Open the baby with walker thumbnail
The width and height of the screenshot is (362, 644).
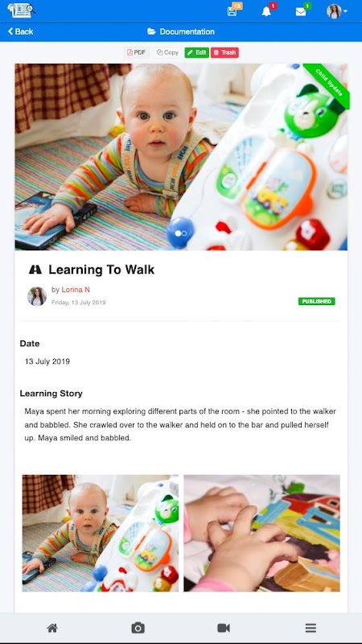[100, 533]
